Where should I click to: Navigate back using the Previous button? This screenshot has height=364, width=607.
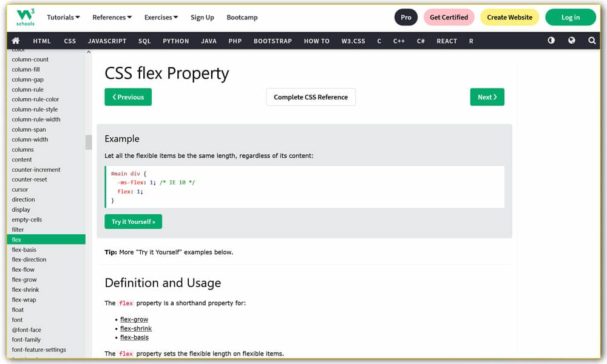[128, 96]
